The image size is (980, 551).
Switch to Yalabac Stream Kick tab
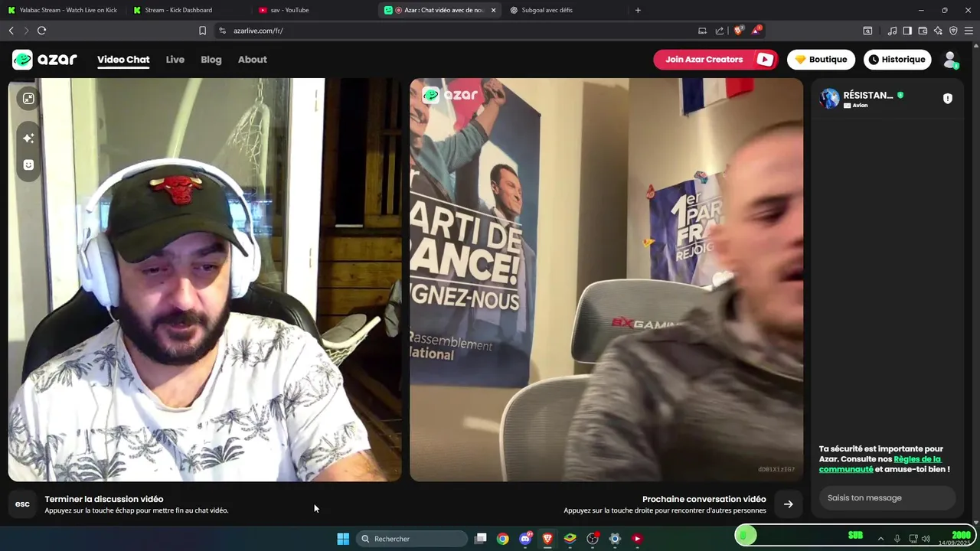click(x=63, y=10)
